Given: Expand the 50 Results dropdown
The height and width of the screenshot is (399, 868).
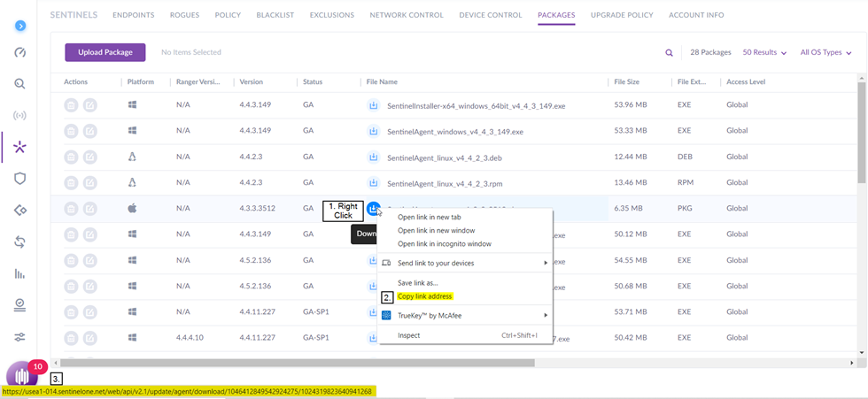Looking at the screenshot, I should click(x=764, y=53).
